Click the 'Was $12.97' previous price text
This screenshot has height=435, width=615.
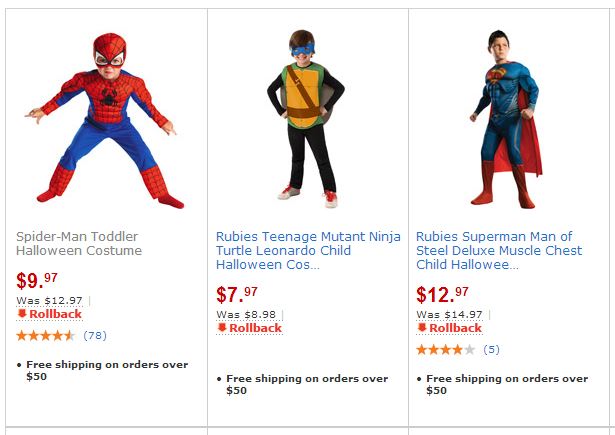pos(50,300)
